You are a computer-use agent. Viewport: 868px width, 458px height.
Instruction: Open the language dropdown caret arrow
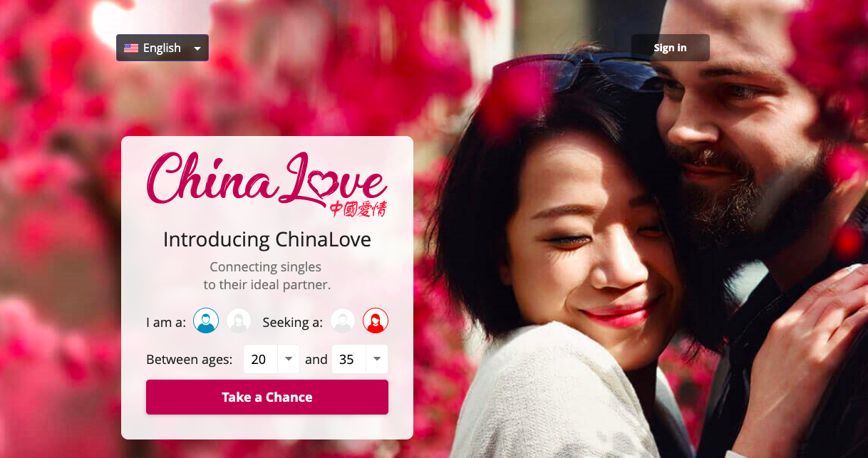[x=197, y=48]
